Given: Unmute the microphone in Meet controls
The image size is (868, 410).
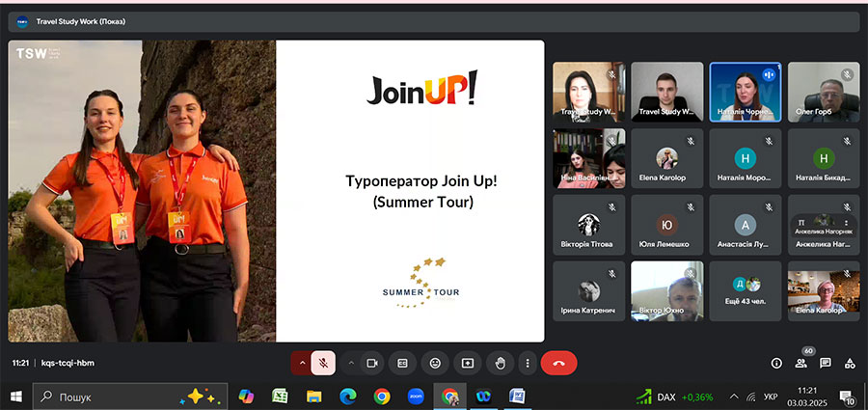Looking at the screenshot, I should [323, 364].
